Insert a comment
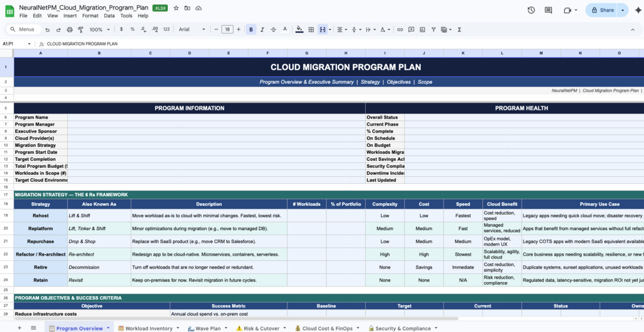 [411, 29]
